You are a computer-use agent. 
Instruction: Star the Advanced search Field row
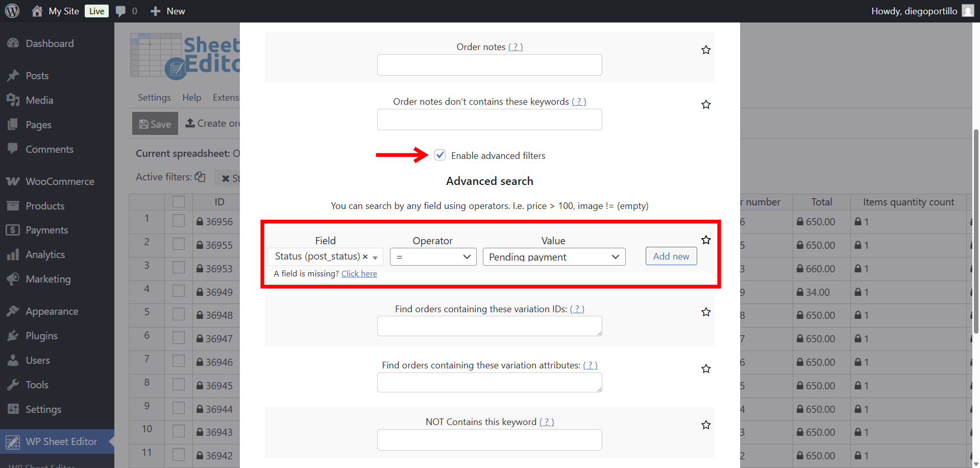click(x=705, y=240)
